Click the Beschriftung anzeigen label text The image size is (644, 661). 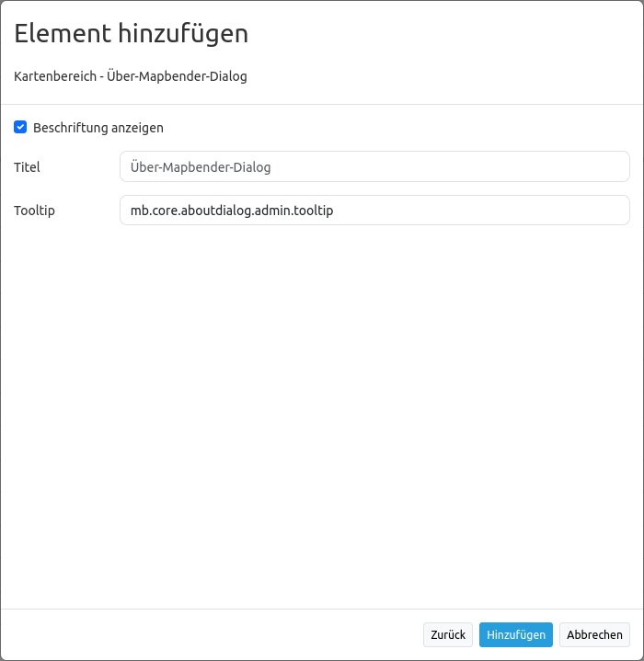(x=98, y=128)
